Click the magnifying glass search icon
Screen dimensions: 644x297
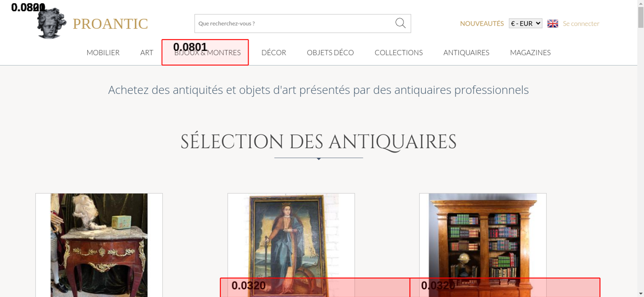[400, 23]
